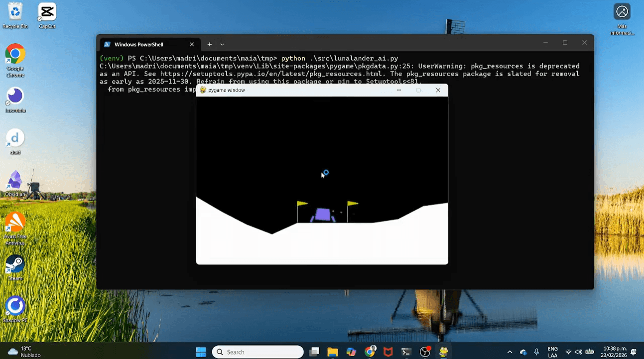This screenshot has height=359, width=644.
Task: Open the PowerShell new-tab dropdown chevron
Action: (222, 44)
